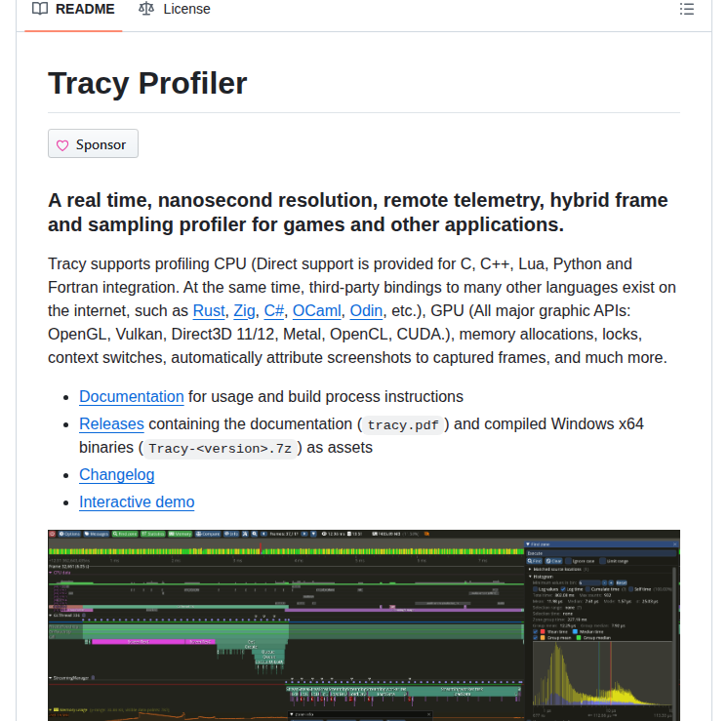Switch to the README tab
Viewport: 728px width, 721px height.
click(x=73, y=10)
